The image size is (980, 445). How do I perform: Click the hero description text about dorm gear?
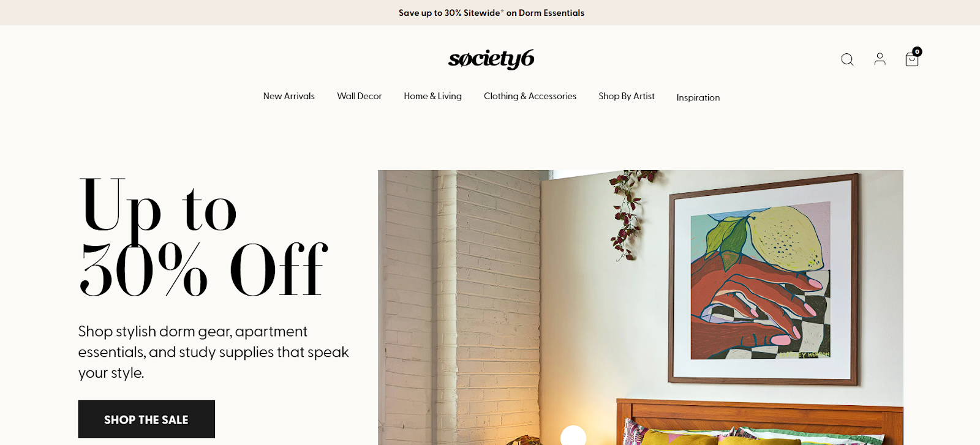213,352
